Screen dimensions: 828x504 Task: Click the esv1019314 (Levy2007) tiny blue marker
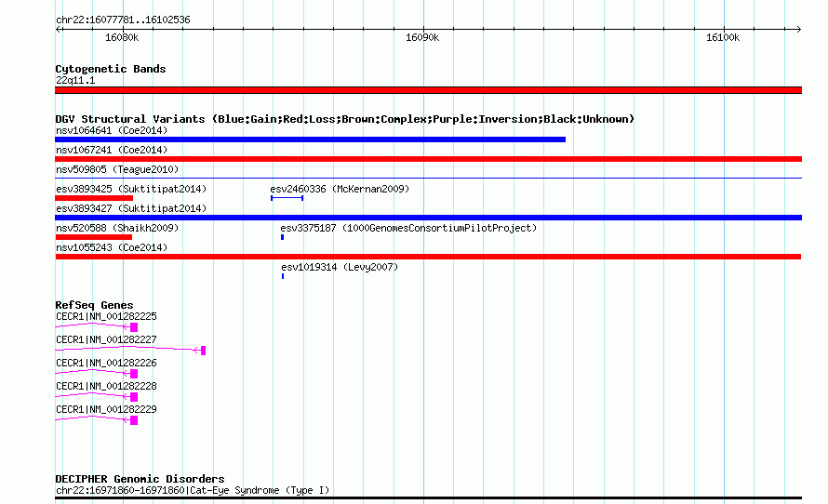click(x=283, y=276)
